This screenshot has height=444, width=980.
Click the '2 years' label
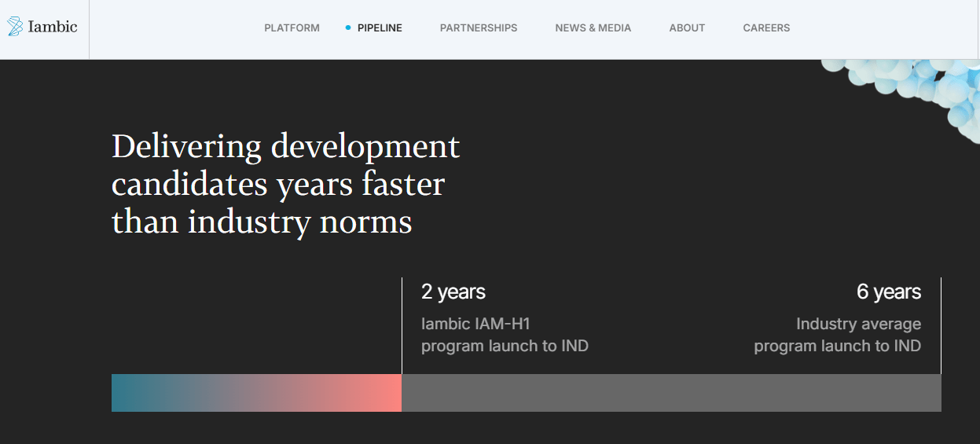coord(453,292)
